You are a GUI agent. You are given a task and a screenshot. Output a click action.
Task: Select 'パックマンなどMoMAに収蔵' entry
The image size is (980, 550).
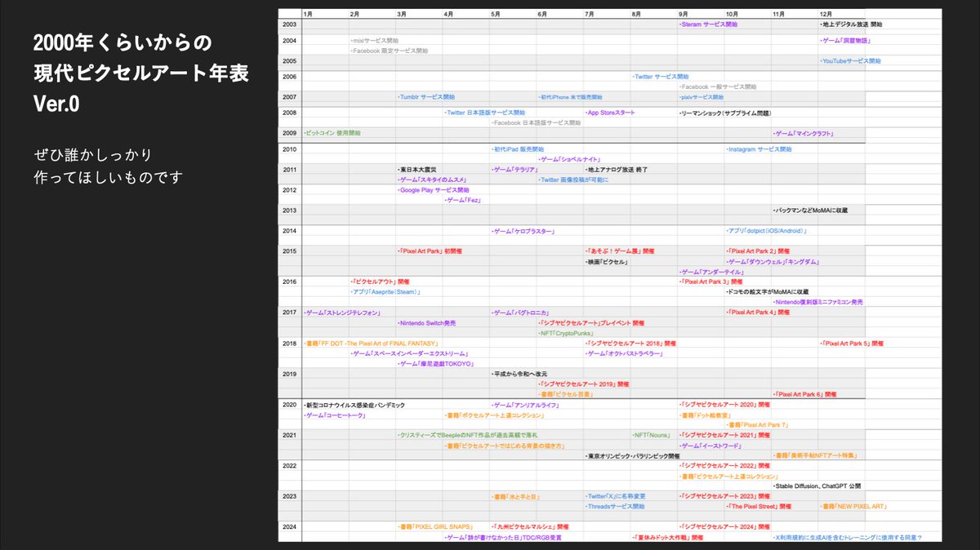[x=810, y=211]
